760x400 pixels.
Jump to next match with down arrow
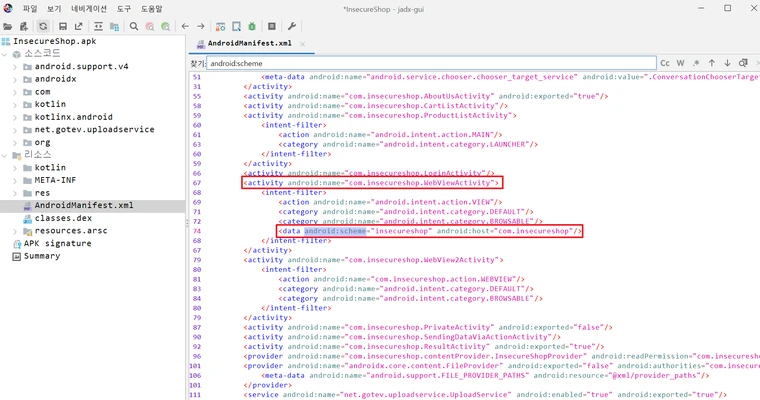[x=727, y=63]
